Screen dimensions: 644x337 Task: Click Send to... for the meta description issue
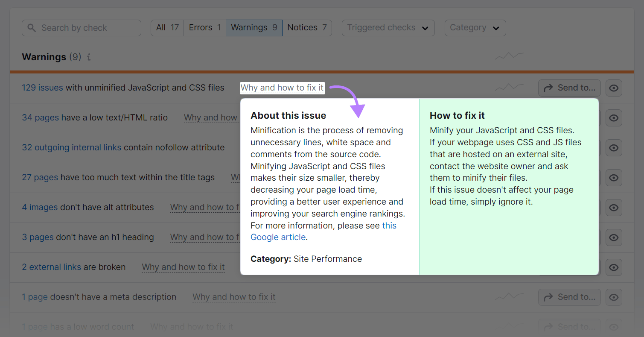click(x=569, y=297)
